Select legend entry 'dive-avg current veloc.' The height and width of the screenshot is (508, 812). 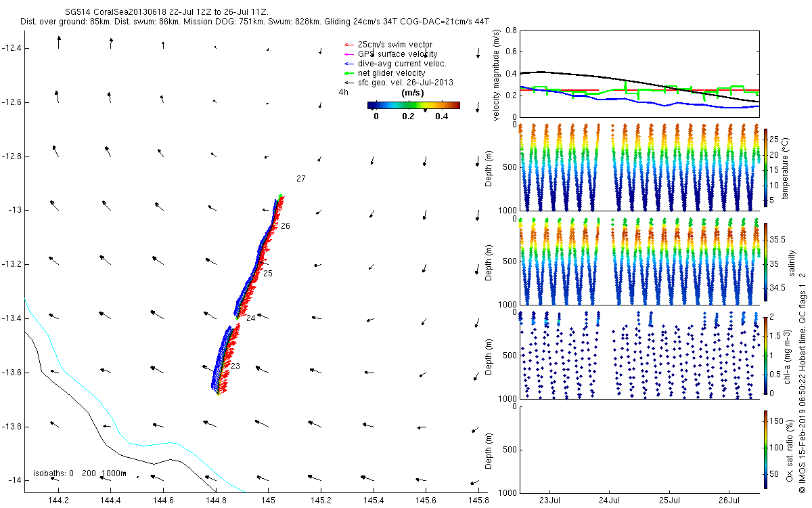pos(395,64)
